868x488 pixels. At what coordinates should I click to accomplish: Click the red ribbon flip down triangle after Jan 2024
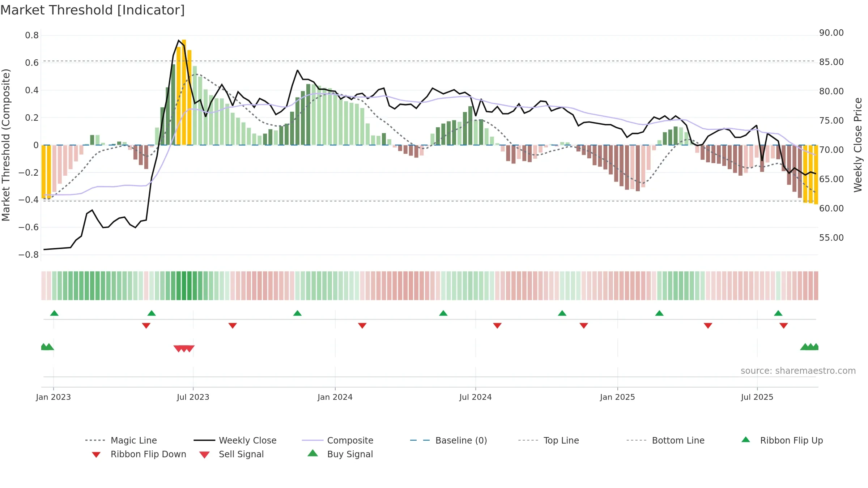pos(362,326)
